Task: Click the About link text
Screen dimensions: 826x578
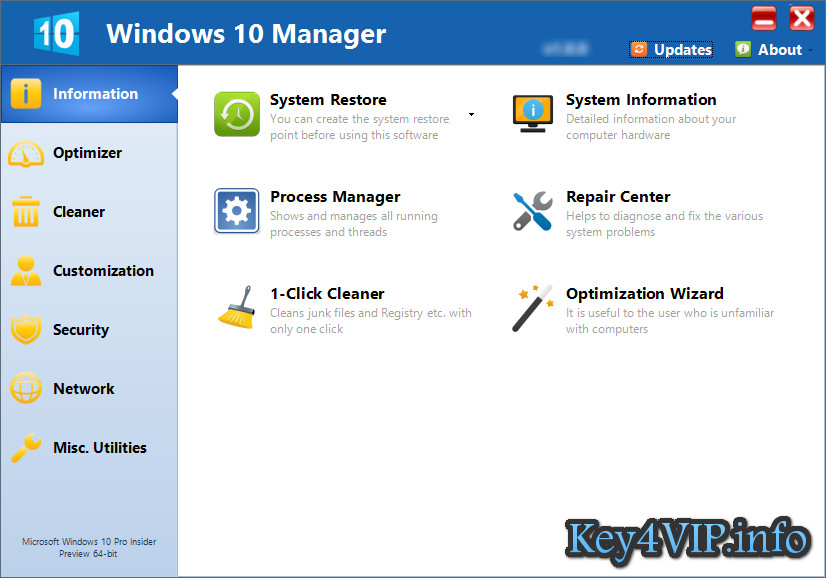Action: (x=780, y=50)
